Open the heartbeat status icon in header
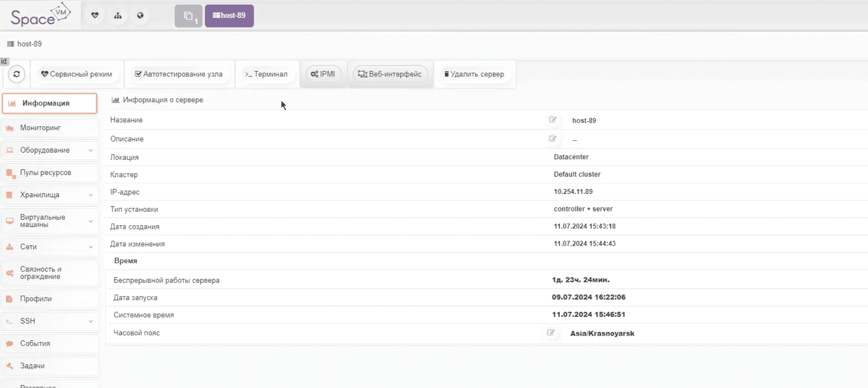The image size is (868, 388). (95, 15)
